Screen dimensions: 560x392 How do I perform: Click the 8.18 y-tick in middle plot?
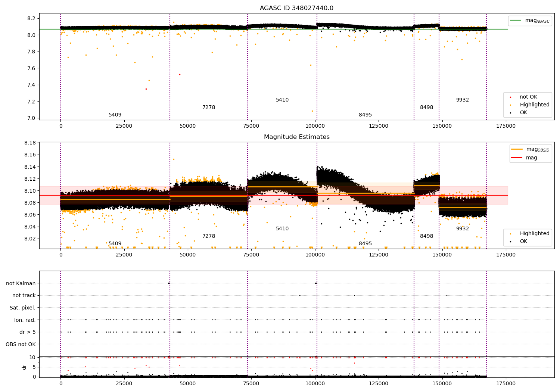30,143
